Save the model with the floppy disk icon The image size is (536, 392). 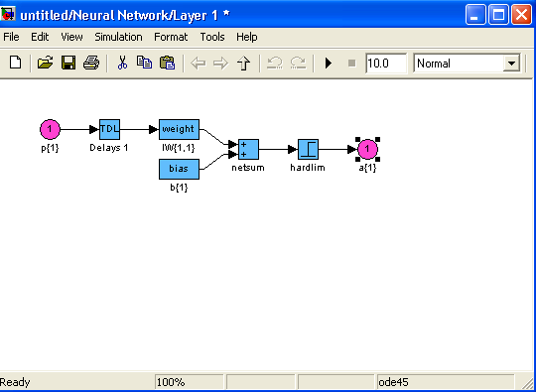68,63
